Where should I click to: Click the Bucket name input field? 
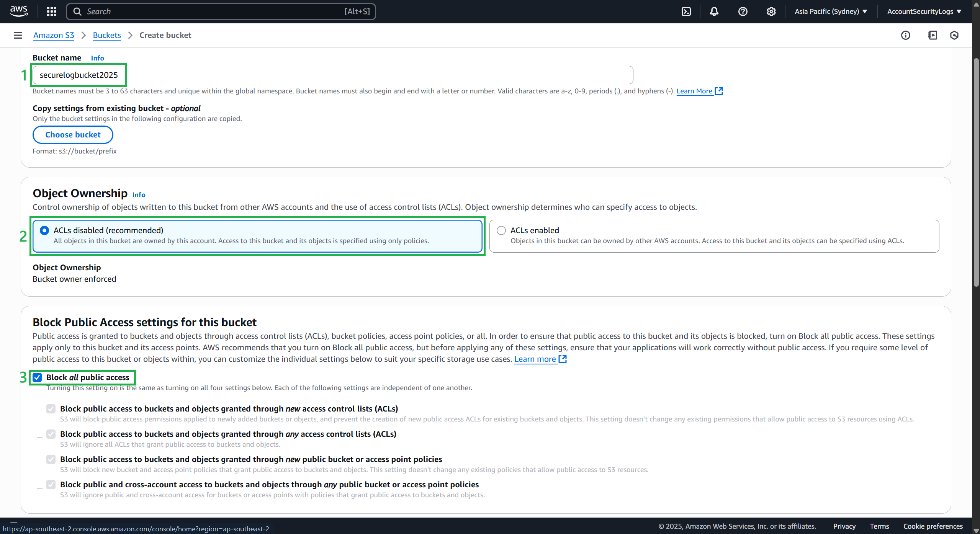[332, 75]
